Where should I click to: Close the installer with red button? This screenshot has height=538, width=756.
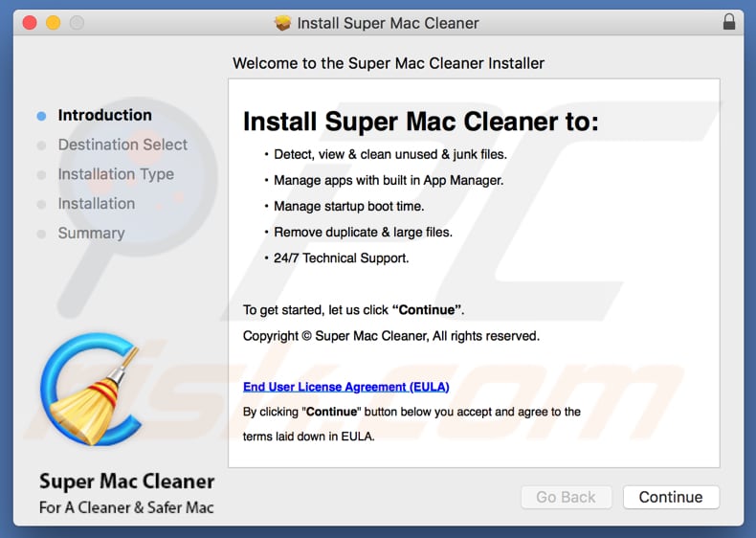pyautogui.click(x=30, y=23)
